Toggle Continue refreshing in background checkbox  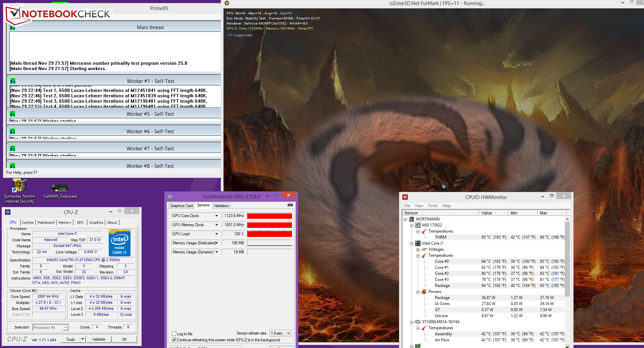(174, 340)
